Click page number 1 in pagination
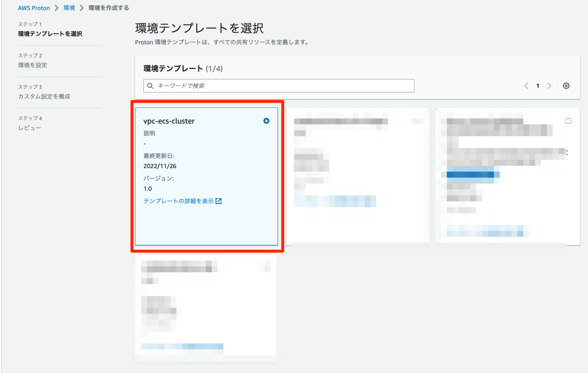The height and width of the screenshot is (373, 588). pos(537,86)
